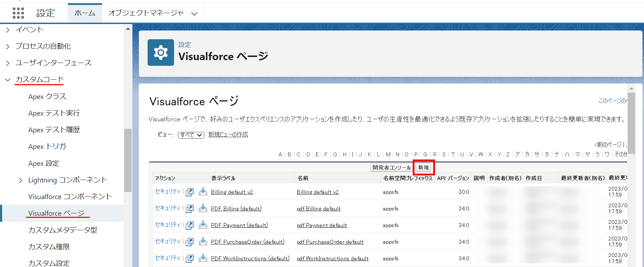Download icon for Billing default v2 row
The width and height of the screenshot is (644, 267).
pyautogui.click(x=203, y=192)
